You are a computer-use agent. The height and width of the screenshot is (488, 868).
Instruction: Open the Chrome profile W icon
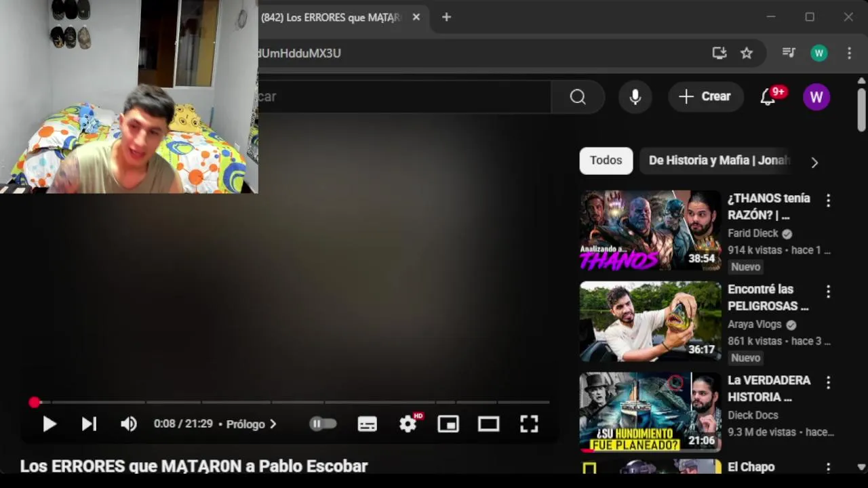tap(819, 53)
